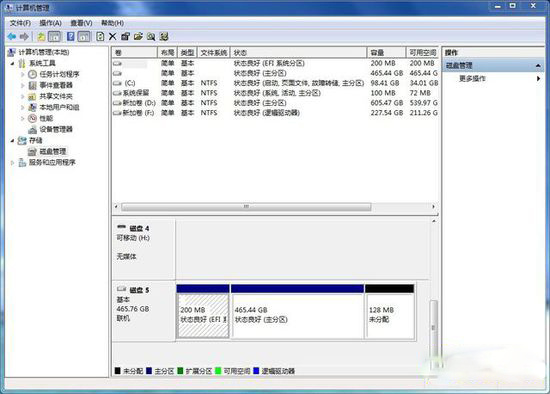Click the horizontal scrollbar right arrow
Screen dimensions: 550x394
434,207
